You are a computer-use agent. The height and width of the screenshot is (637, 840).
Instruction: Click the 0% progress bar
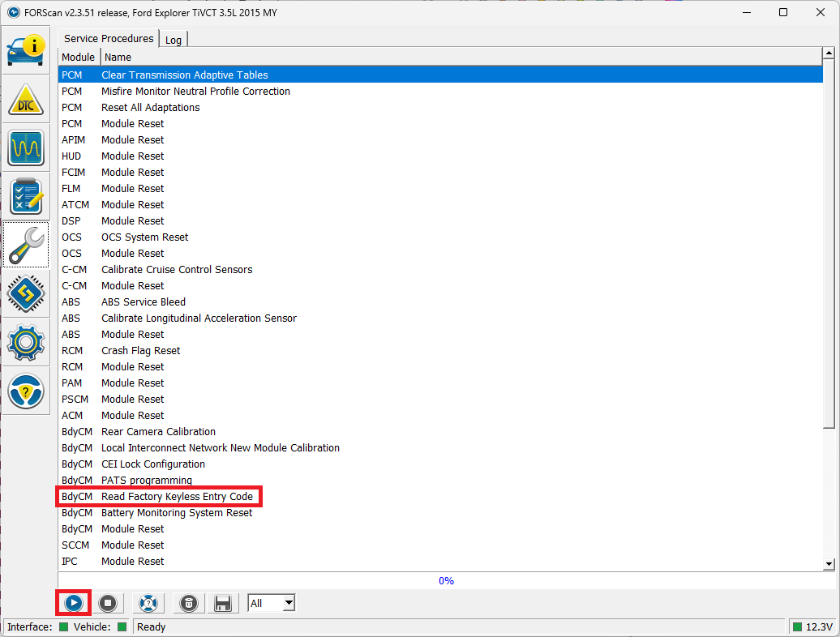tap(446, 581)
